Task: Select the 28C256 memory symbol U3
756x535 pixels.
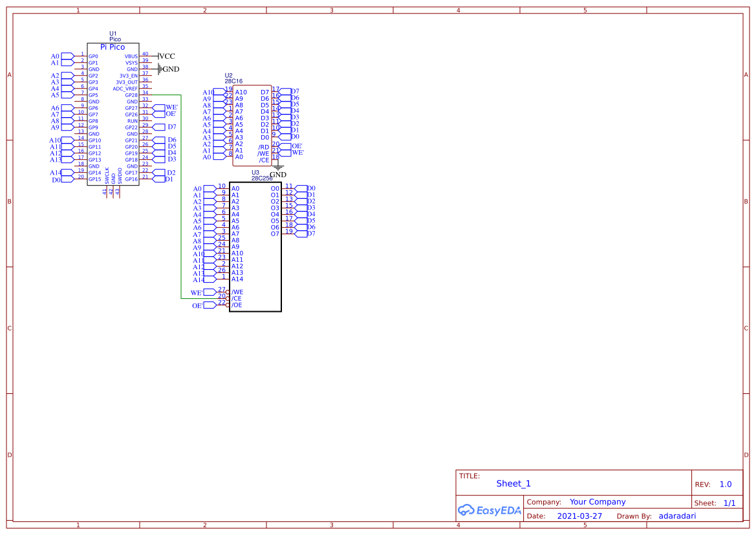Action: pos(255,246)
